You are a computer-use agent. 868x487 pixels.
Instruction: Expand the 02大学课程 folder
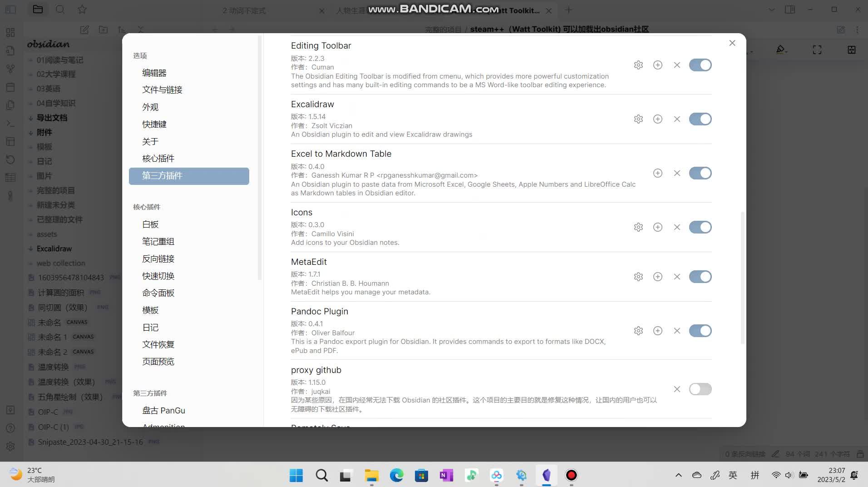56,74
